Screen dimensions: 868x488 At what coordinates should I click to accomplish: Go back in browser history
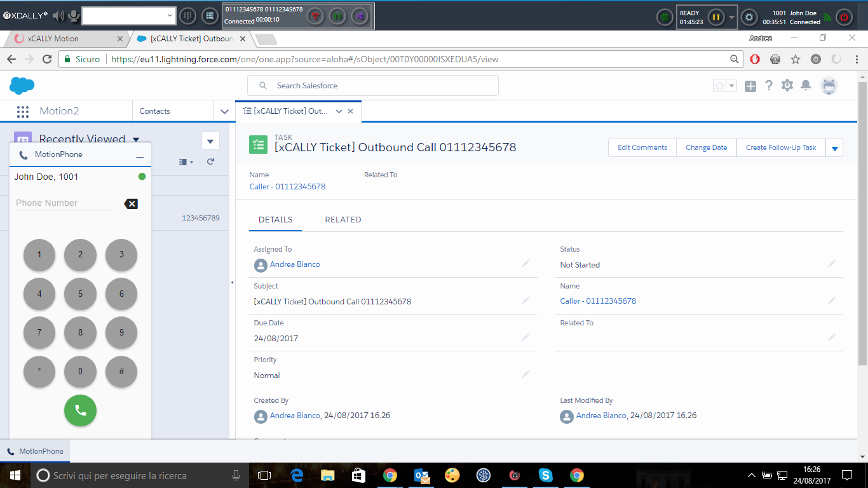11,59
